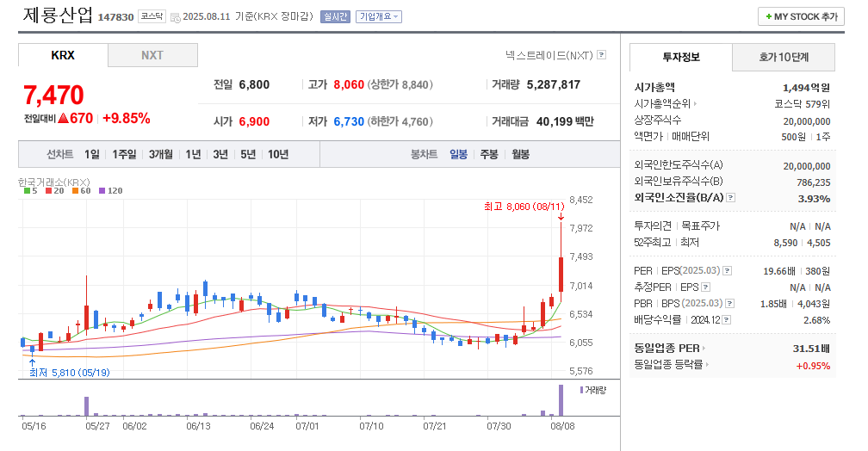This screenshot has width=868, height=451.
Task: Click the 저가 value 6,730
Action: 349,121
